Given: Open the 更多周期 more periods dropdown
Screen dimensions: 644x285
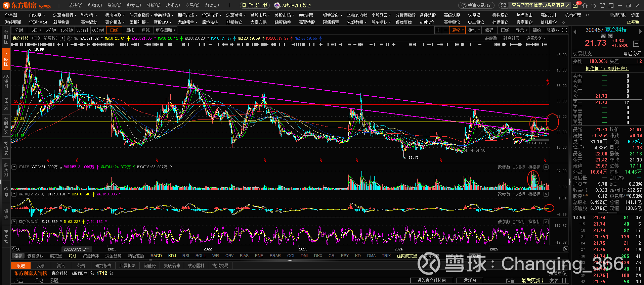Looking at the screenshot, I should 166,30.
